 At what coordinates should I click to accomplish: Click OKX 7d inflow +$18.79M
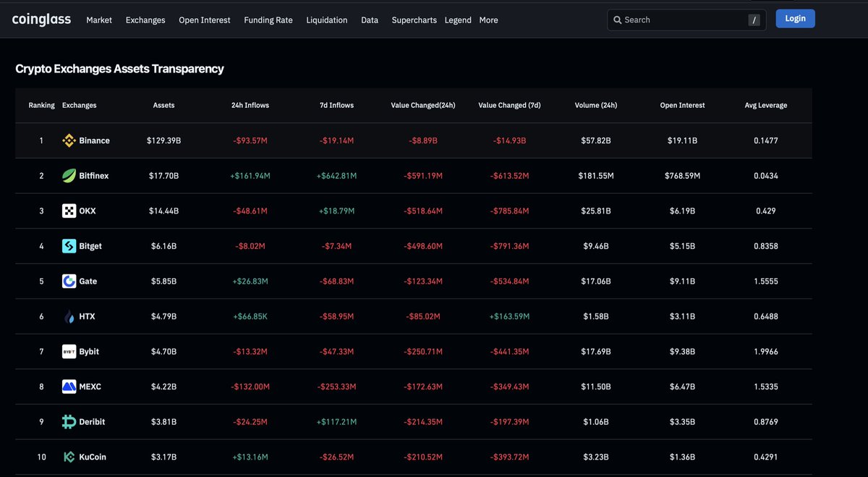coord(337,211)
